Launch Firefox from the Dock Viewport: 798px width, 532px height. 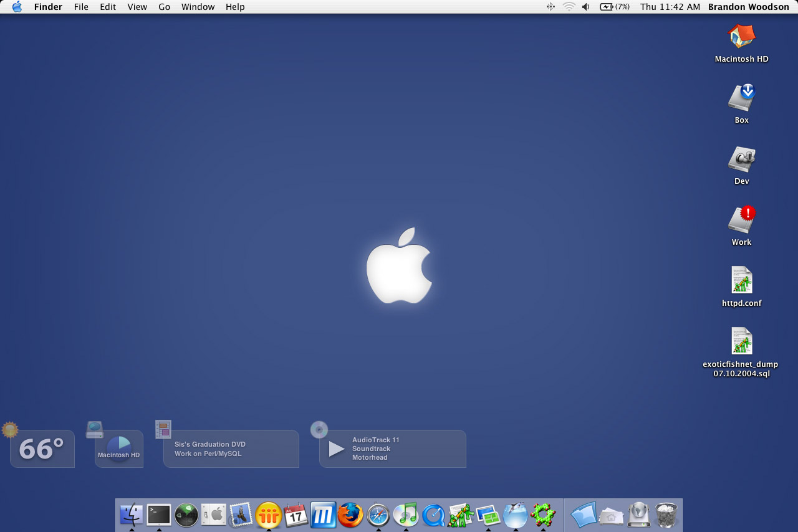(350, 515)
